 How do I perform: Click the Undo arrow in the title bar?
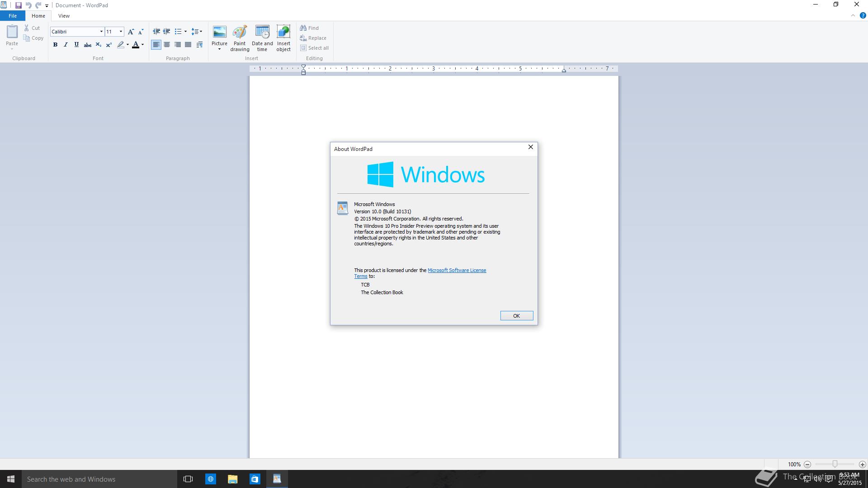point(28,5)
